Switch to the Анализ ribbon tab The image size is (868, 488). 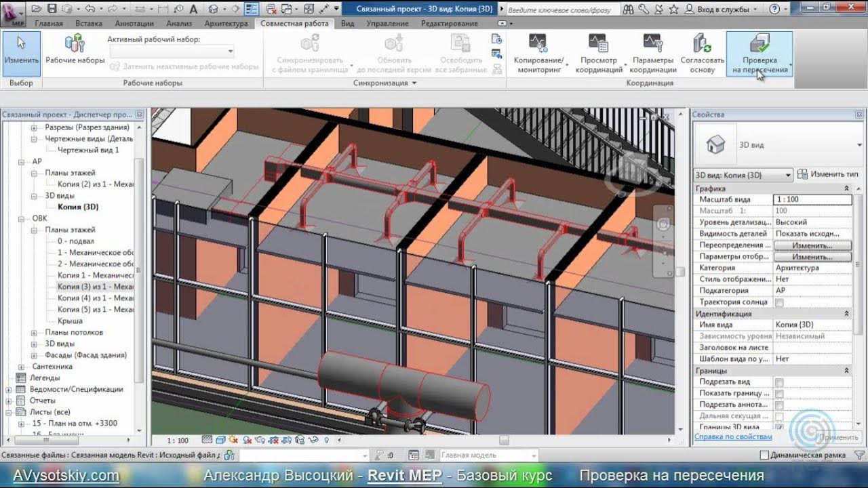pyautogui.click(x=179, y=23)
